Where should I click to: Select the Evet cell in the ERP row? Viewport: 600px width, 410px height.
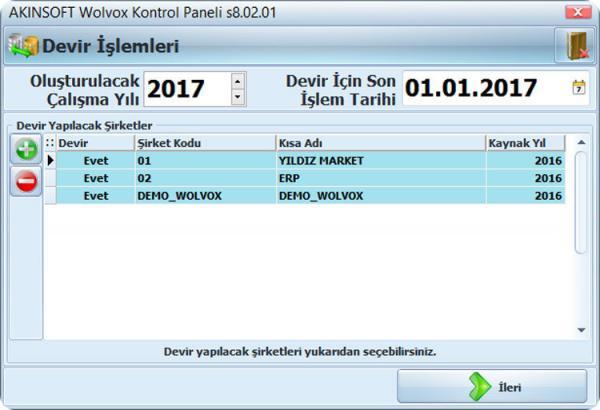point(95,178)
